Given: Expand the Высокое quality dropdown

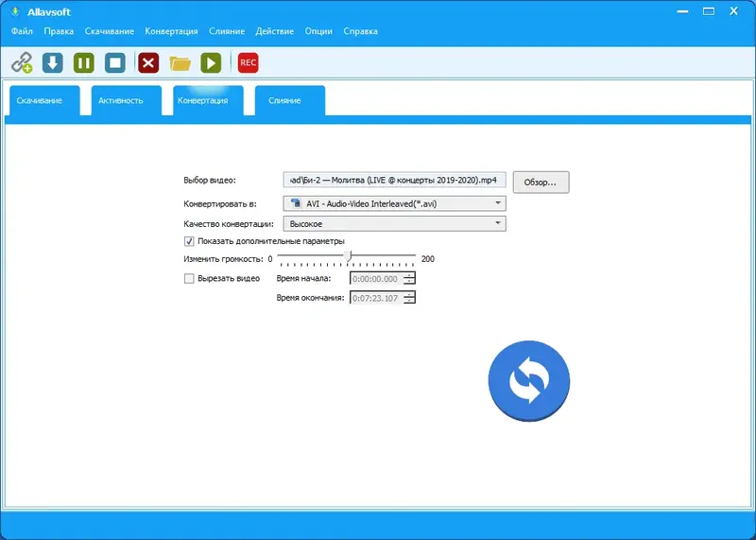Looking at the screenshot, I should [x=394, y=224].
